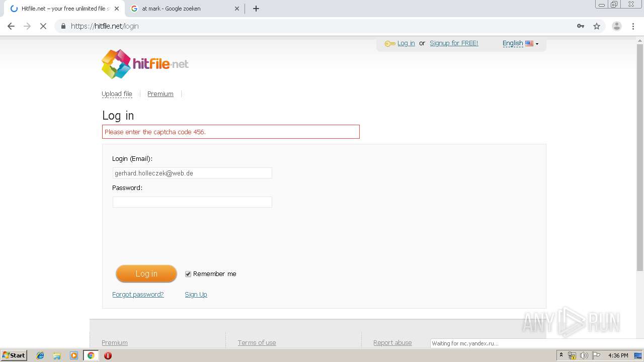The height and width of the screenshot is (362, 644).
Task: Open the Chrome profile avatar
Action: (x=616, y=26)
